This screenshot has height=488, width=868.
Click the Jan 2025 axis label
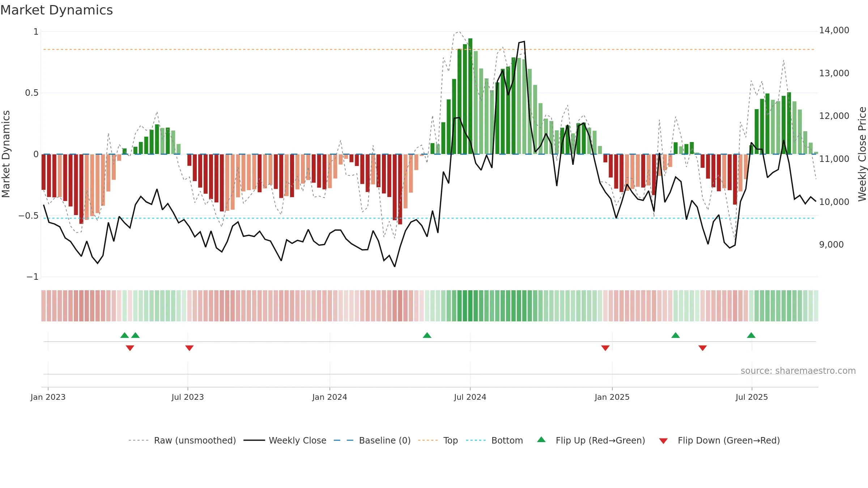612,397
